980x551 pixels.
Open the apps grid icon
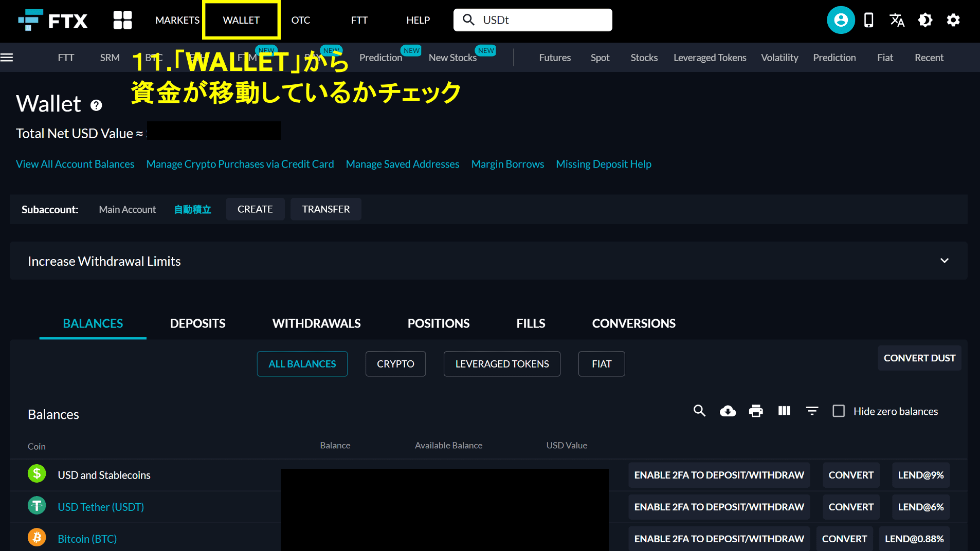[122, 20]
